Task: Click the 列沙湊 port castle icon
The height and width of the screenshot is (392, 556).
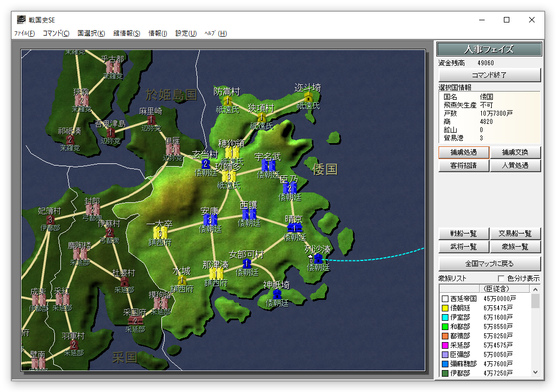Action: [318, 258]
